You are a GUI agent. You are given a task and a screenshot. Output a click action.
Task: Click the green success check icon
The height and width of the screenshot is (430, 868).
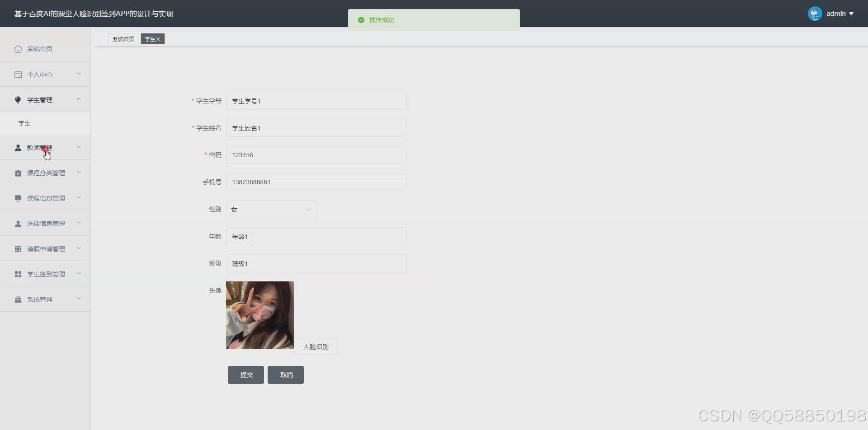361,20
